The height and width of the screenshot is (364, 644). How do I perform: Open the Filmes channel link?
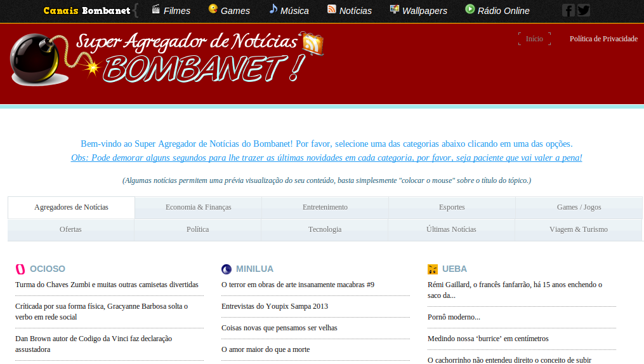click(176, 11)
